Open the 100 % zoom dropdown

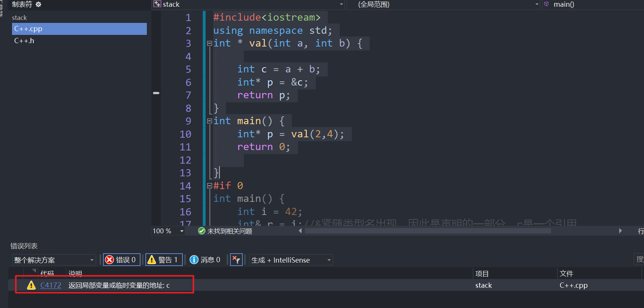tap(168, 231)
